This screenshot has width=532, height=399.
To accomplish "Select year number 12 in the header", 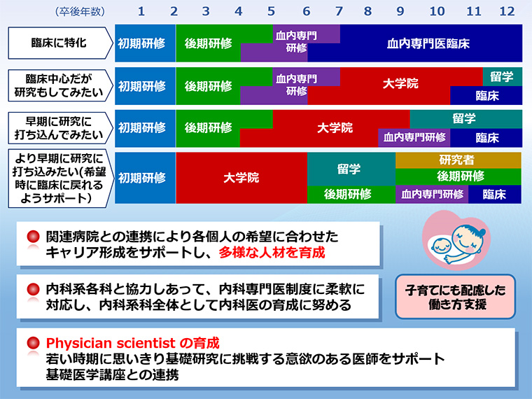I will 507,11.
